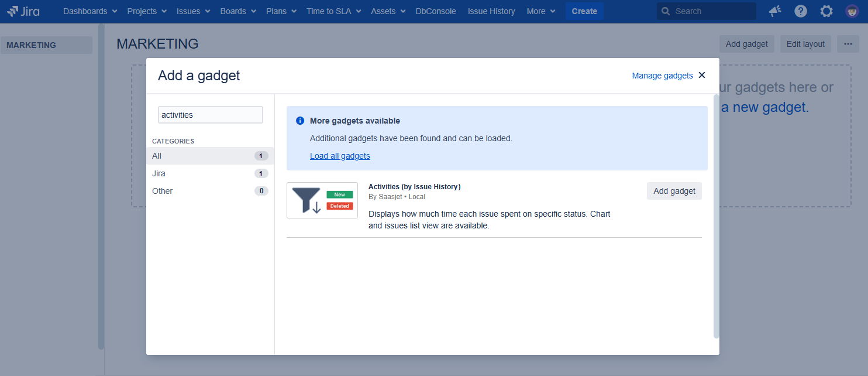Click the Load all gadgets link

[340, 156]
